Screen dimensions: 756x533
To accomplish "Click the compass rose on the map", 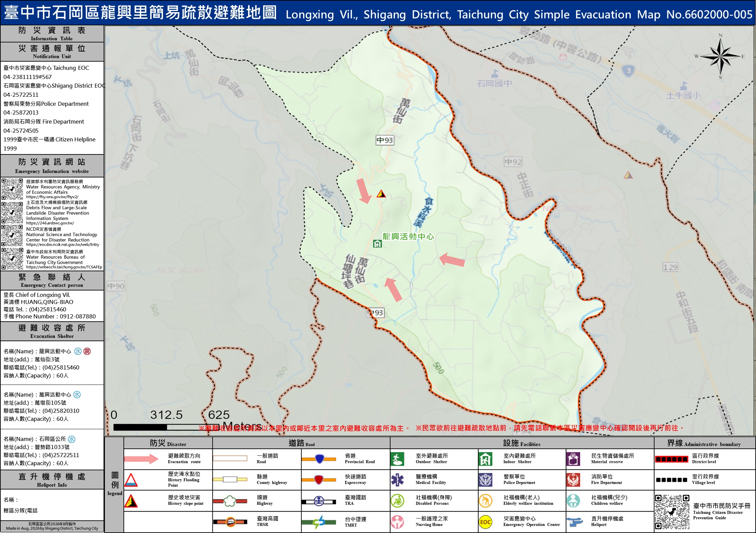I will coord(720,56).
